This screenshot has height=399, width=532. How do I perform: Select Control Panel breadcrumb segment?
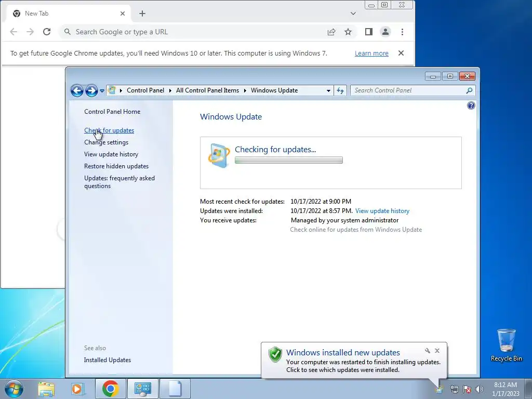click(145, 90)
